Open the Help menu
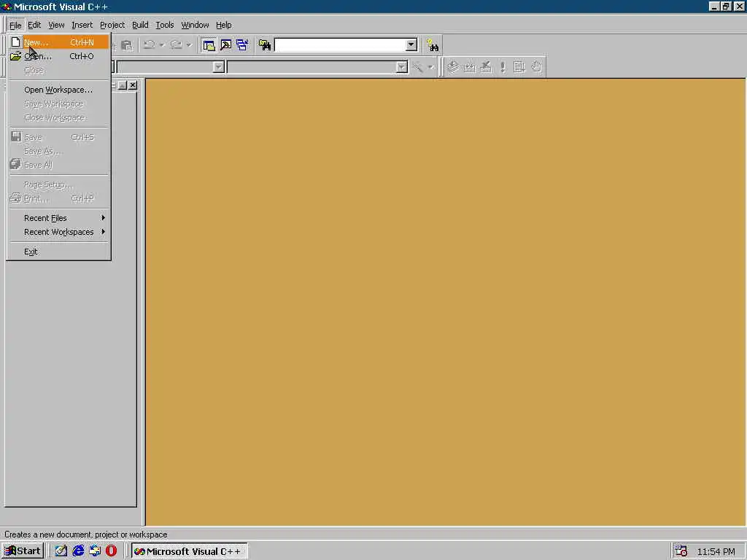Viewport: 747px width, 560px height. [223, 25]
